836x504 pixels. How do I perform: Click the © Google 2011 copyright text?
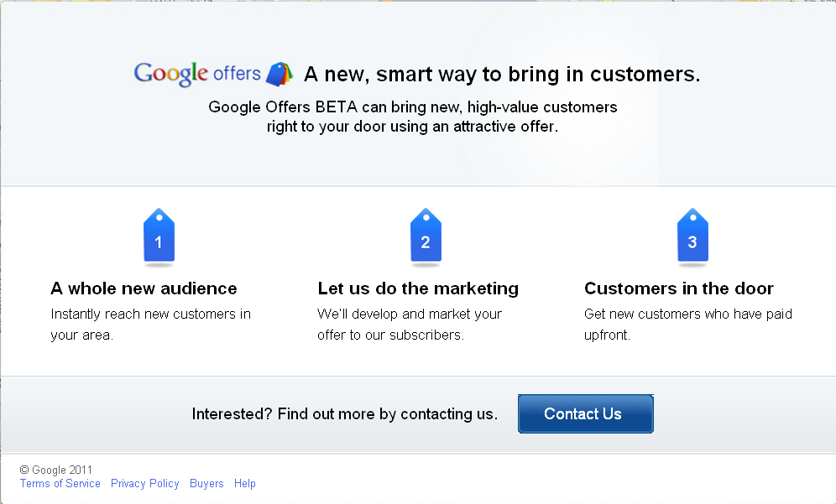coord(56,470)
